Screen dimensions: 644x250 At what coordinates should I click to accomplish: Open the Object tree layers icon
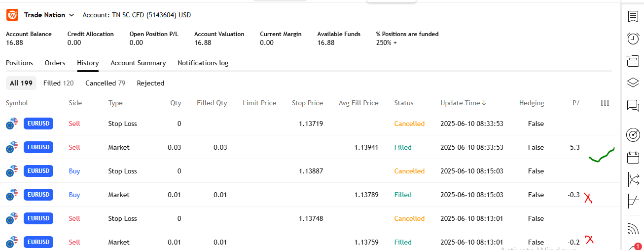coord(633,83)
